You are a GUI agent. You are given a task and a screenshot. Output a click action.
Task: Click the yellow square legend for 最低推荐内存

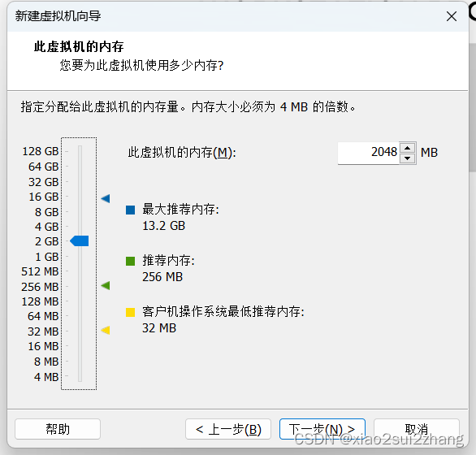130,312
